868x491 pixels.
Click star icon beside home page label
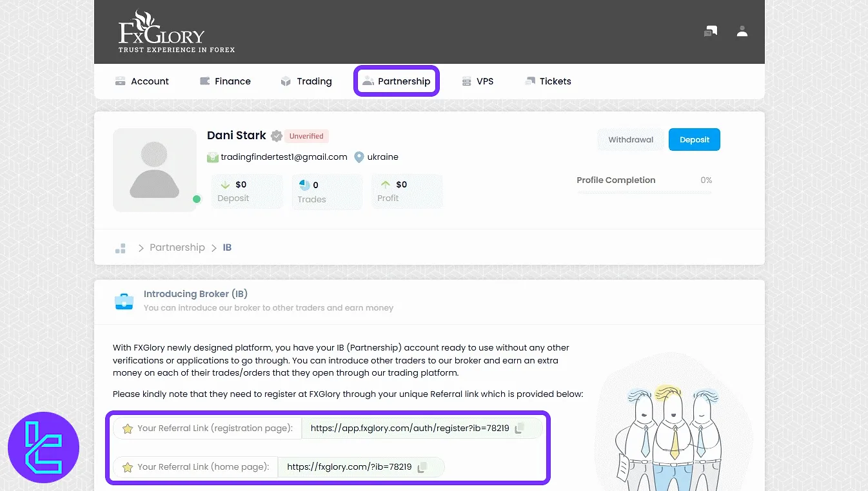click(x=128, y=467)
